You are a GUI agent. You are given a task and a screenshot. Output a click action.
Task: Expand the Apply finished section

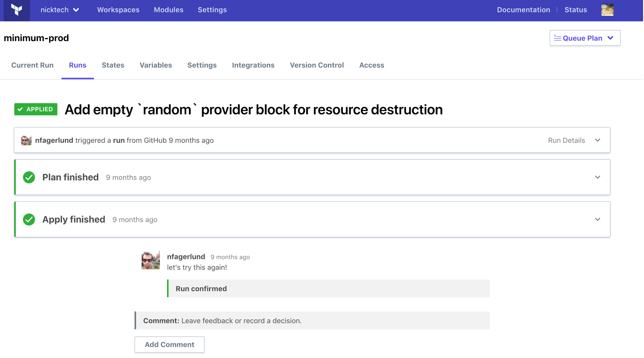tap(598, 220)
